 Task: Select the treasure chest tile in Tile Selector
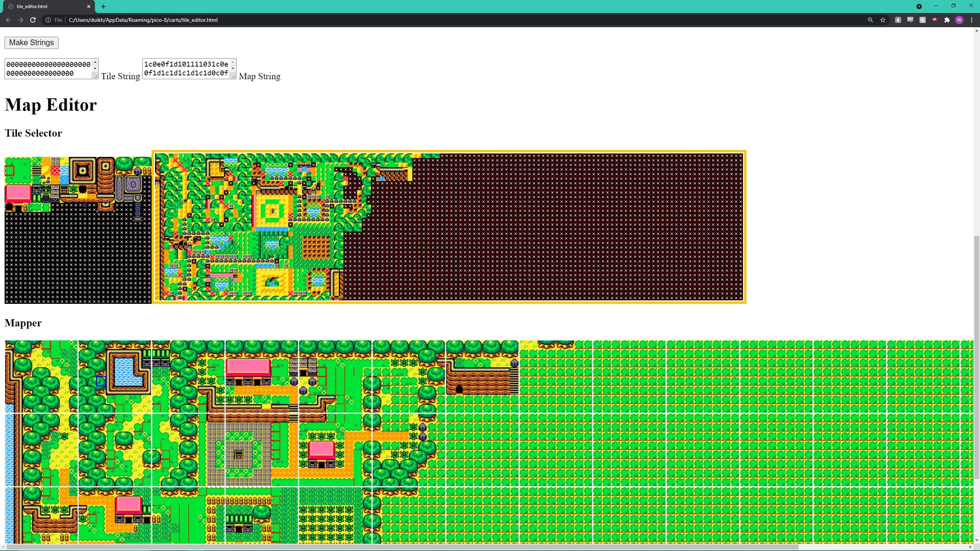coord(64,189)
